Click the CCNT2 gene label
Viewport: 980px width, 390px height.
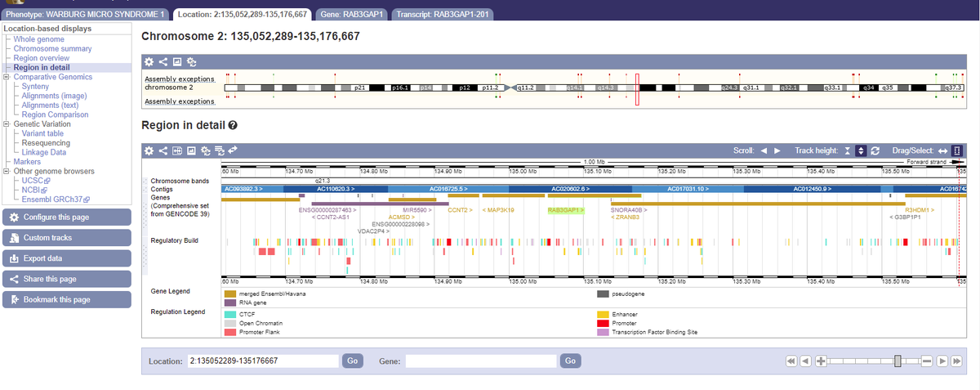click(x=461, y=210)
